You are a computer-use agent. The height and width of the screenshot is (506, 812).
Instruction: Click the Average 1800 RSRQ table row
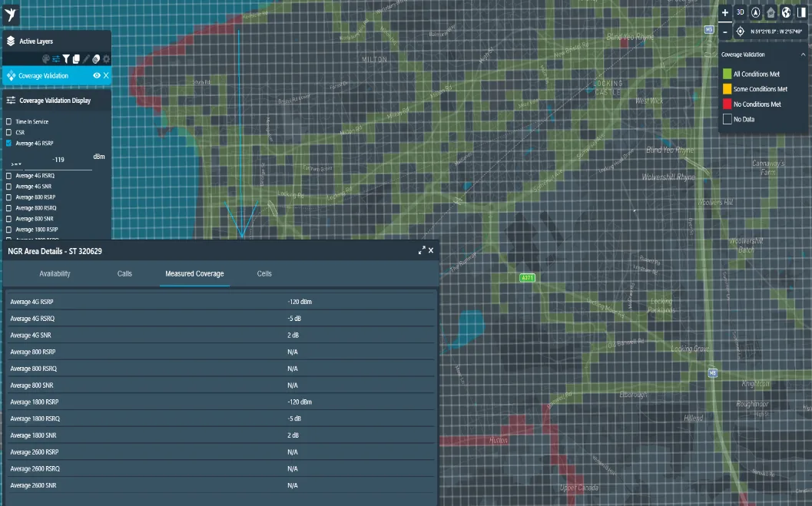[x=221, y=418]
